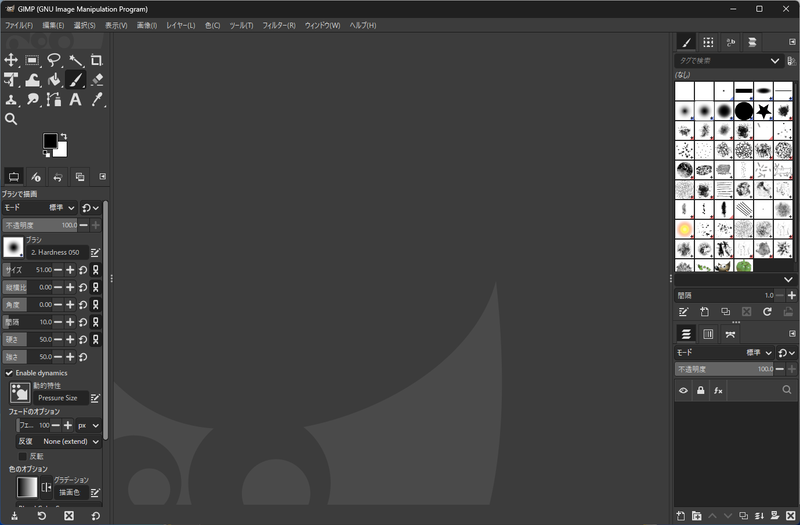Duplicate the selected brush
This screenshot has width=800, height=525.
pos(725,312)
